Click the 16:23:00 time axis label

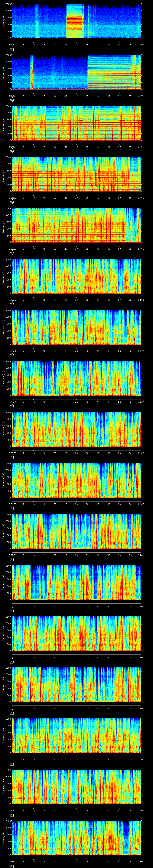(12, 96)
